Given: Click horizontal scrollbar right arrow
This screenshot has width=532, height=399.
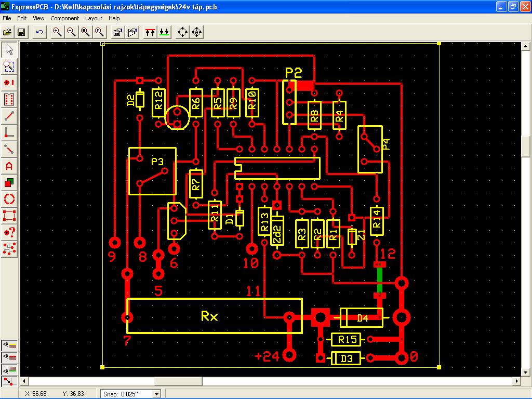Looking at the screenshot, I should 517,381.
